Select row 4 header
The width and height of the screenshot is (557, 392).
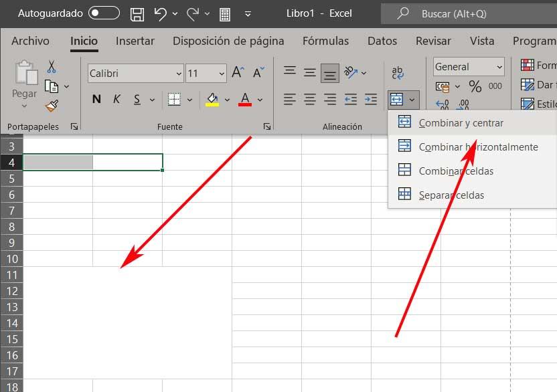(12, 163)
